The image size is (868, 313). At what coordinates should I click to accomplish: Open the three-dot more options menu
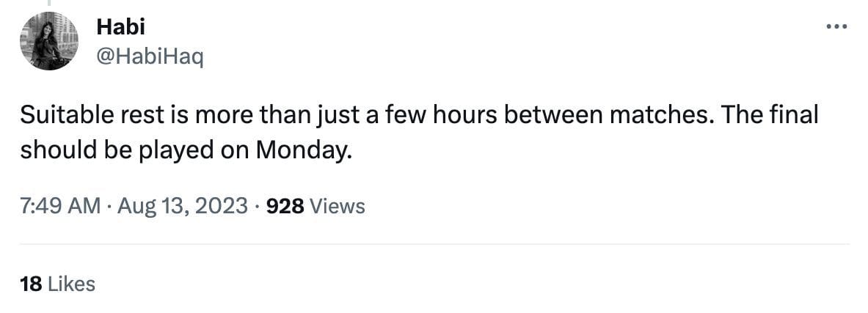tap(836, 26)
